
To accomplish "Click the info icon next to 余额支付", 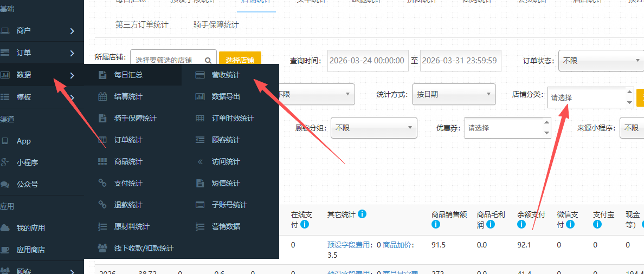I will 521,224.
